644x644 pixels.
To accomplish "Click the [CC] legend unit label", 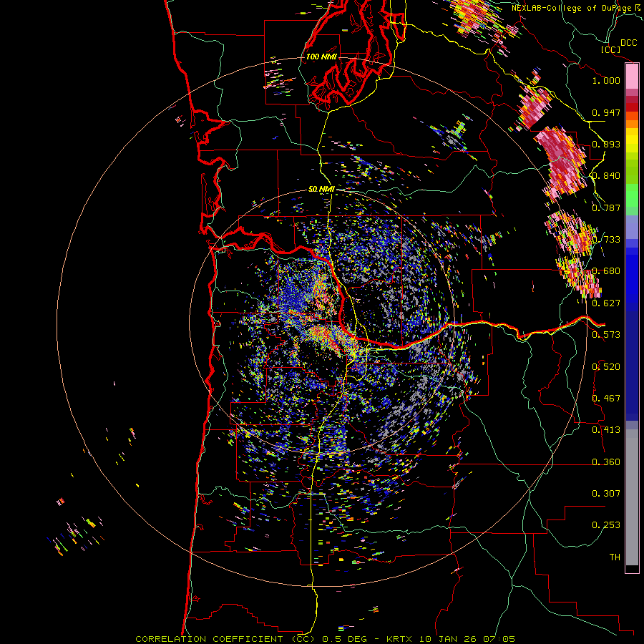I will click(610, 49).
